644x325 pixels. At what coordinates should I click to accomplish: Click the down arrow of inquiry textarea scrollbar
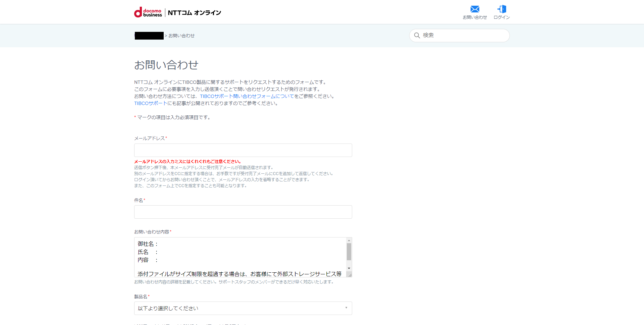tap(349, 268)
